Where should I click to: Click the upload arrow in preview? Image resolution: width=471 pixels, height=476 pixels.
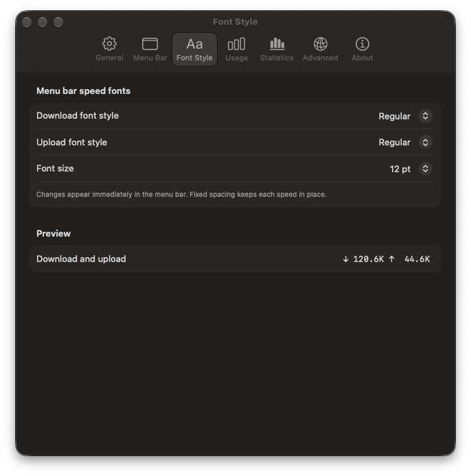pos(391,259)
